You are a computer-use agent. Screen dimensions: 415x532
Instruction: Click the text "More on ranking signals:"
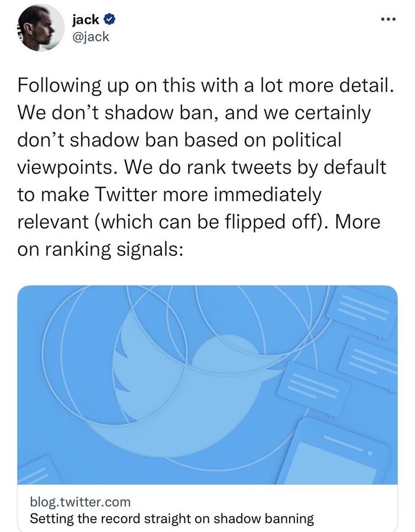pyautogui.click(x=199, y=235)
